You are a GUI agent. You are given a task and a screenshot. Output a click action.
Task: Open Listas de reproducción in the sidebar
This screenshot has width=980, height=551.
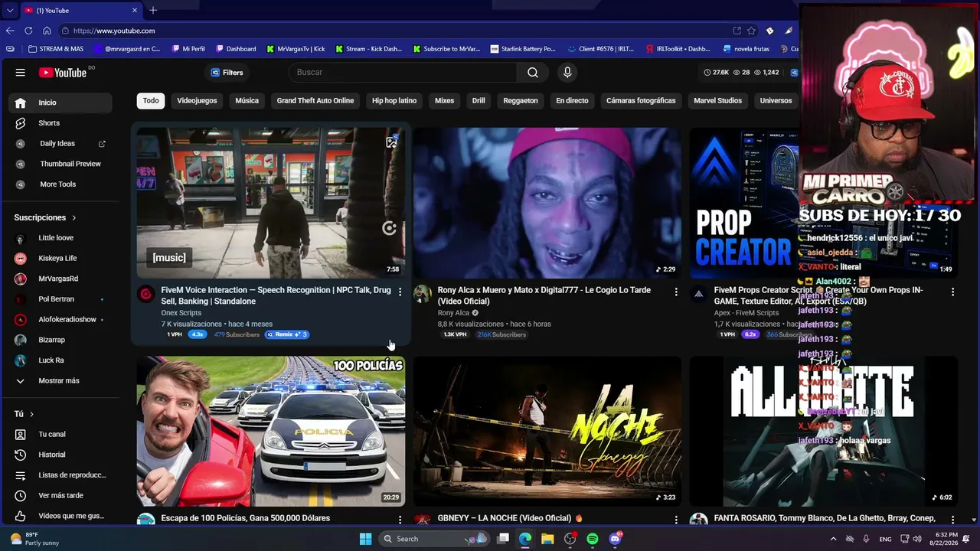(60, 475)
